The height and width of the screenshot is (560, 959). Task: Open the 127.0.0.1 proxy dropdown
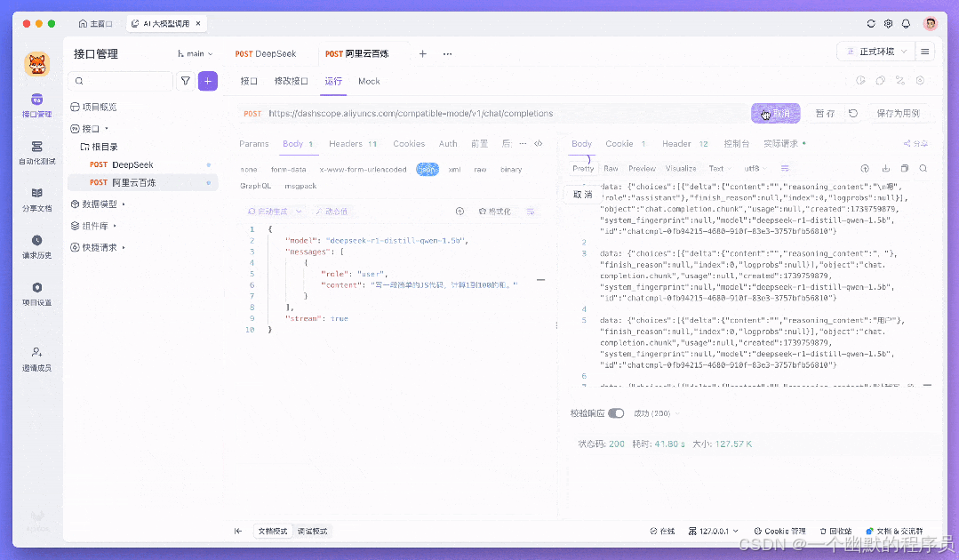coord(713,531)
